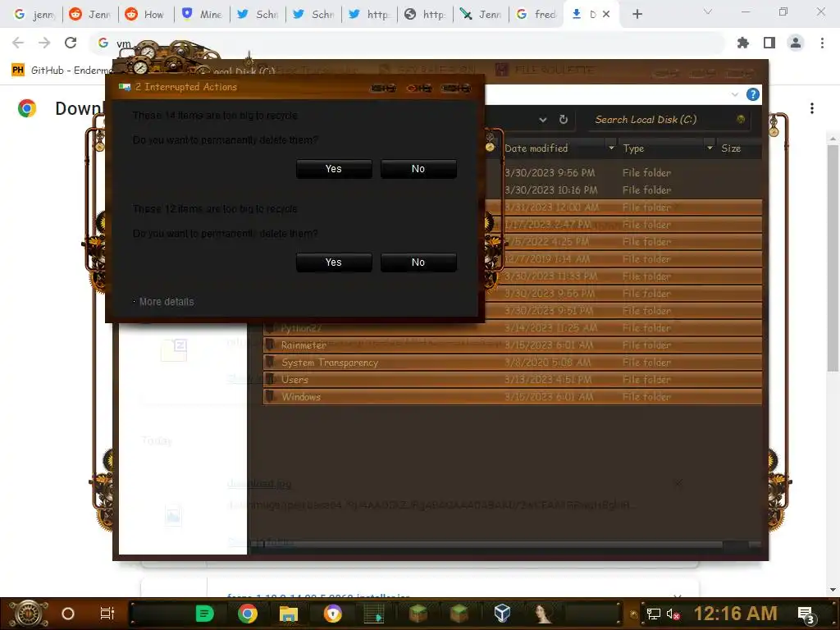Click the 12:16 AM taskbar clock

point(735,614)
